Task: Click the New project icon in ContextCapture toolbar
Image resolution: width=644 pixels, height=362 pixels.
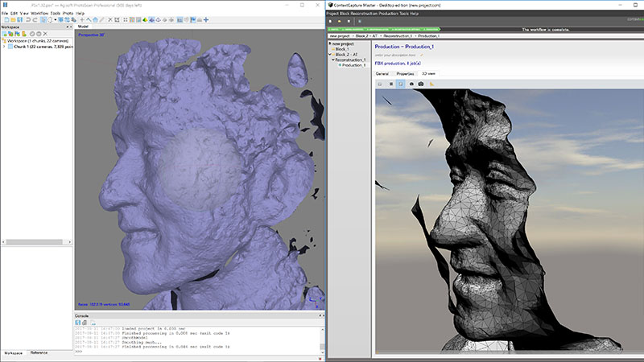Action: click(x=331, y=22)
